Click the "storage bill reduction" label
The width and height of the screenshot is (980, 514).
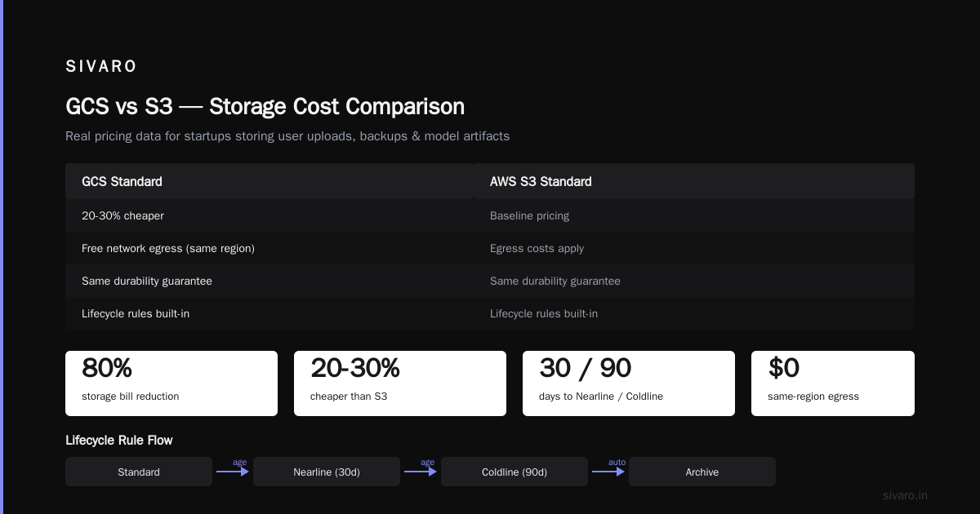tap(131, 397)
